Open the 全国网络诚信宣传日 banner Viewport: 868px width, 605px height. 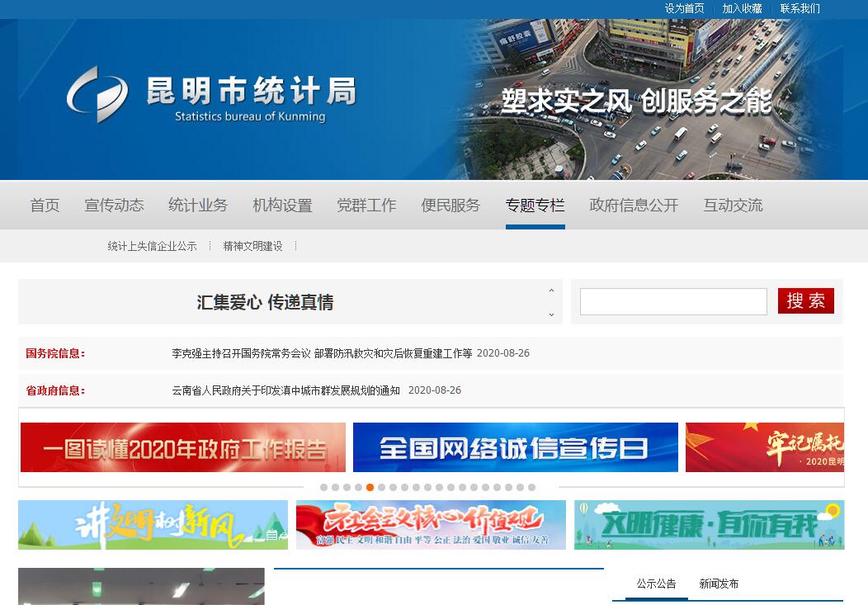point(515,447)
